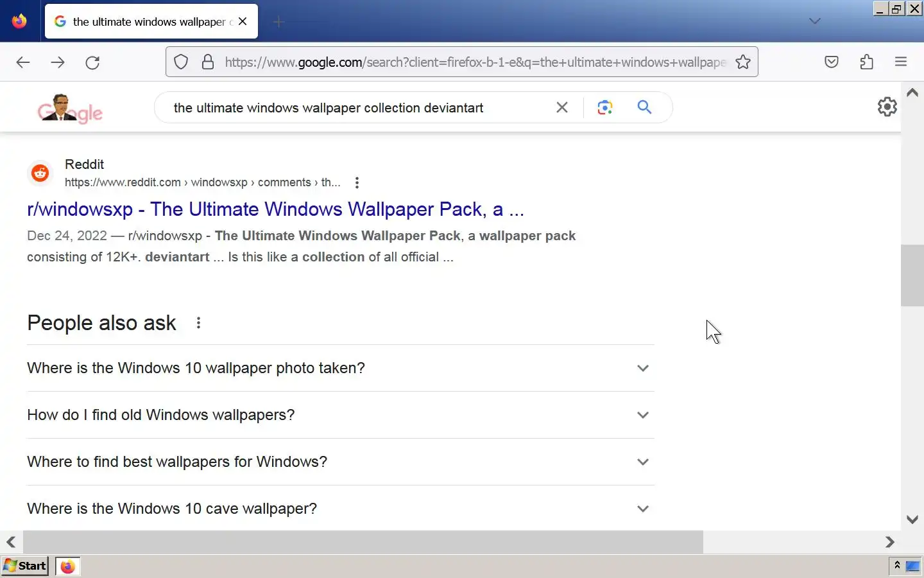Viewport: 924px width, 578px height.
Task: Open the tracking protection shield icon
Action: 181,62
